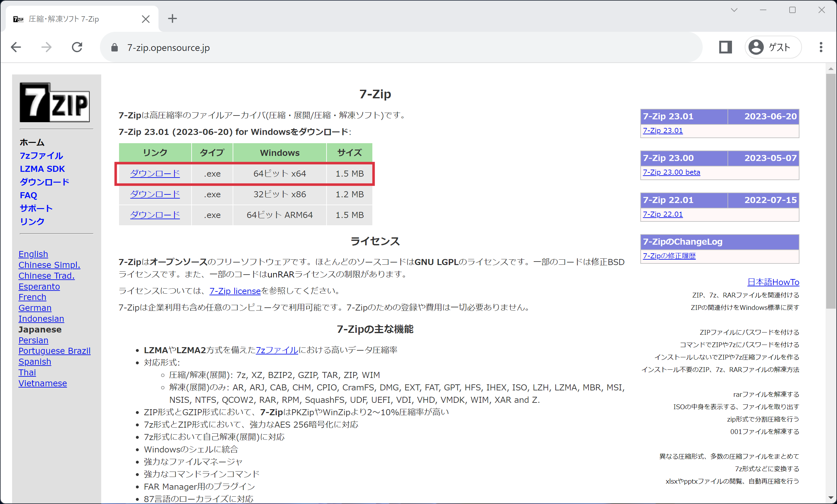
Task: Open a new tab with plus button
Action: [172, 18]
